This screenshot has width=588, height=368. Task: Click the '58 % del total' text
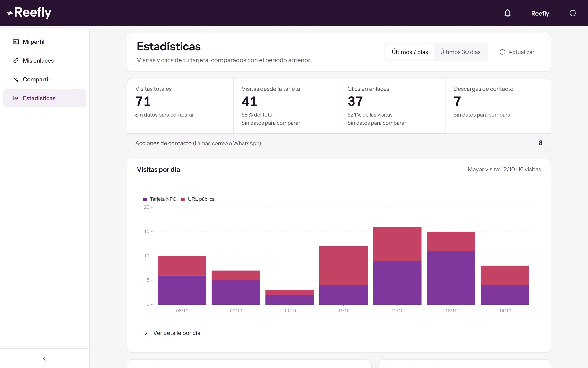pos(257,115)
